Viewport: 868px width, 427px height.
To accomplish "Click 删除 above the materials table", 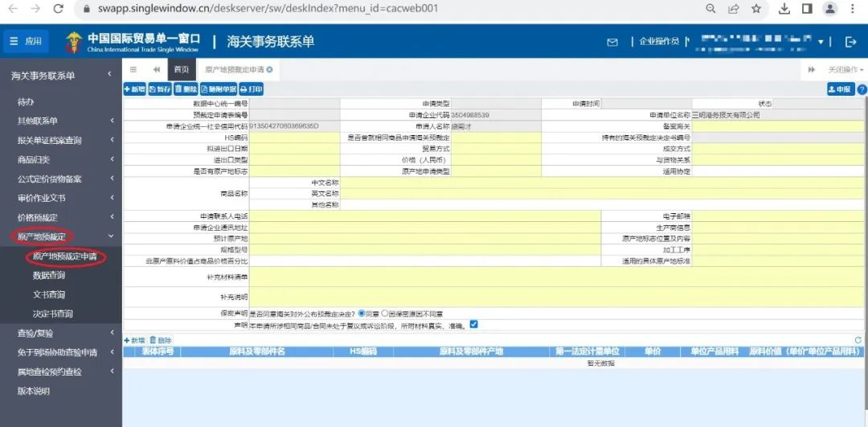I will pos(161,341).
